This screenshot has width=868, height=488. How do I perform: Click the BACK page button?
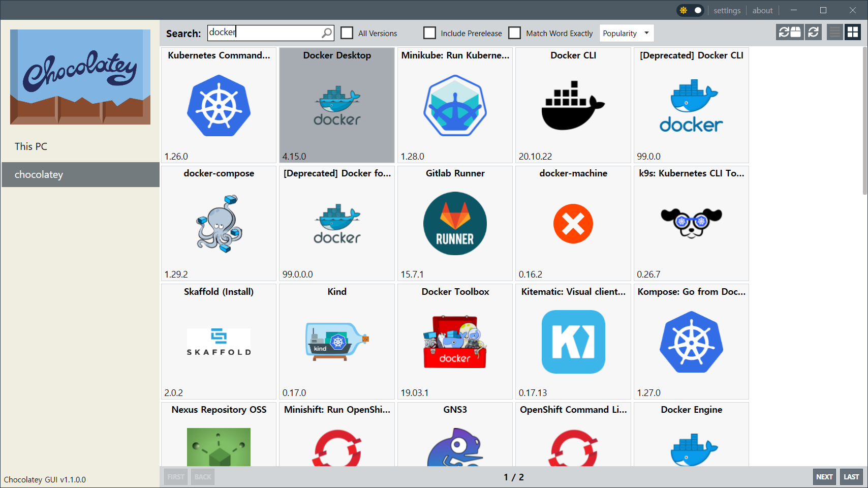pyautogui.click(x=203, y=477)
